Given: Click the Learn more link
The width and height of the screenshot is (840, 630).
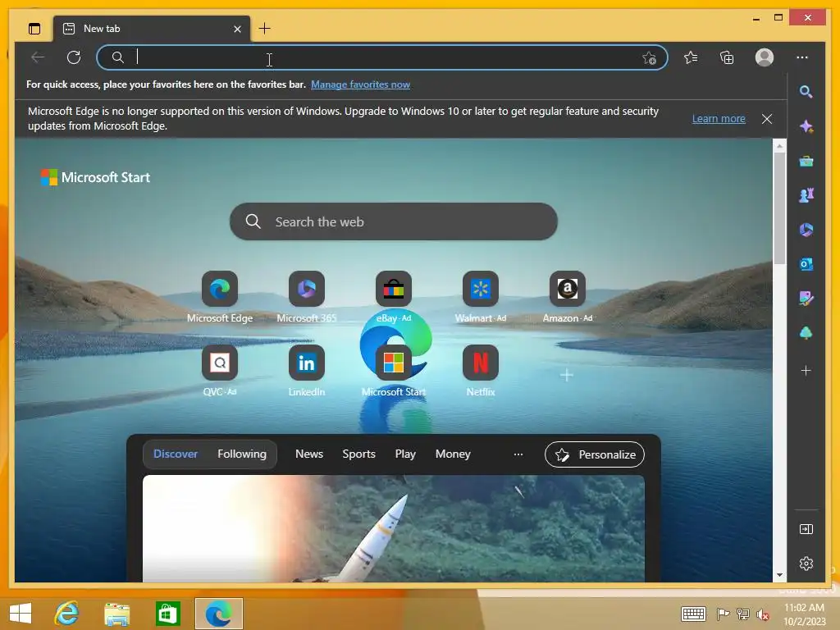Looking at the screenshot, I should pyautogui.click(x=719, y=119).
